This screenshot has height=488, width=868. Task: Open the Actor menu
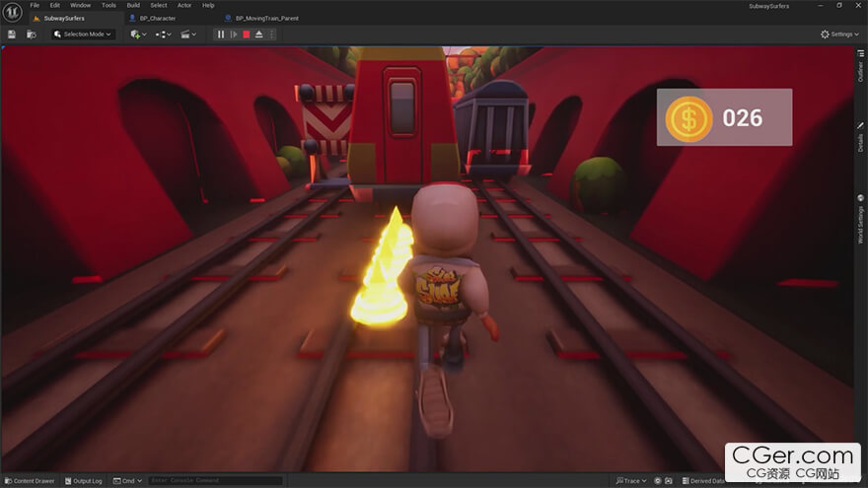tap(184, 5)
